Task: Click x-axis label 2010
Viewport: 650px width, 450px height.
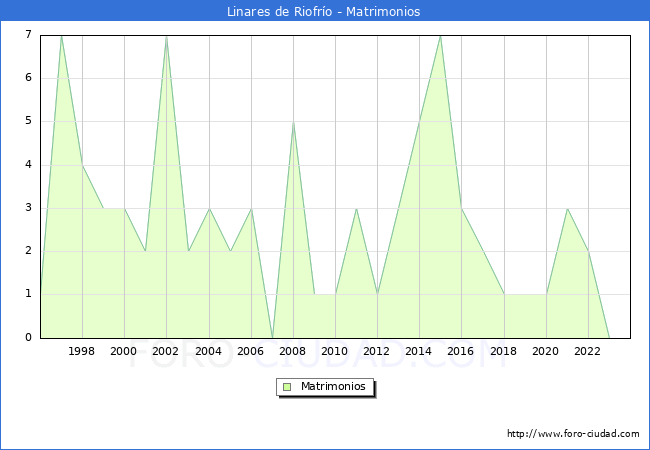Action: tap(335, 351)
